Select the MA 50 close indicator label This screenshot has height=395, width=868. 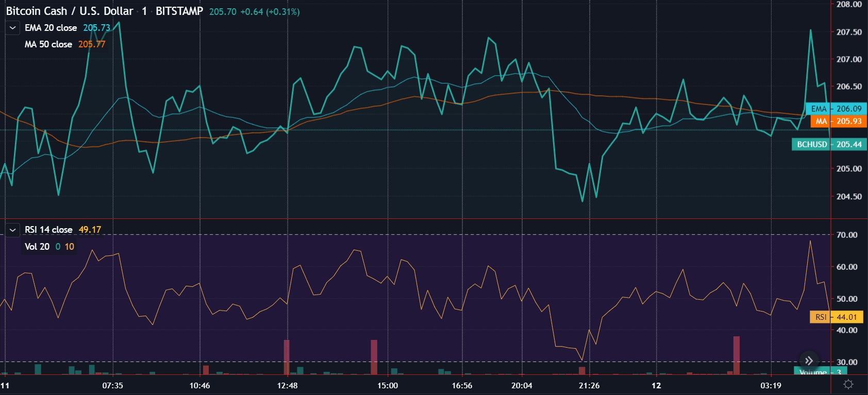pos(48,44)
